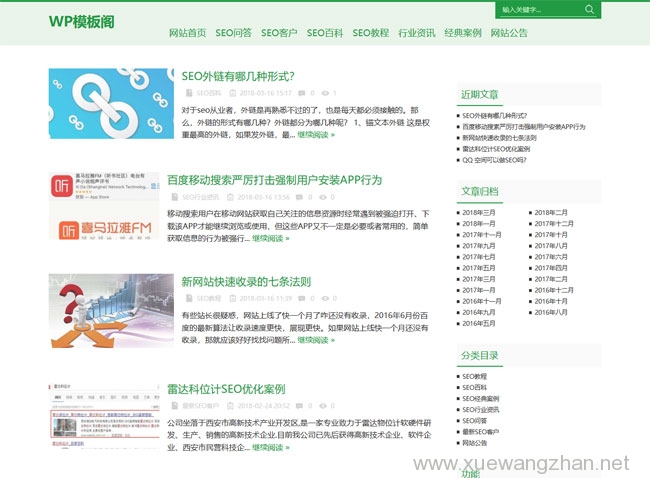This screenshot has height=478, width=650.
Task: Click 继续阅读 link in 新网站快速收录 post
Action: (x=315, y=340)
